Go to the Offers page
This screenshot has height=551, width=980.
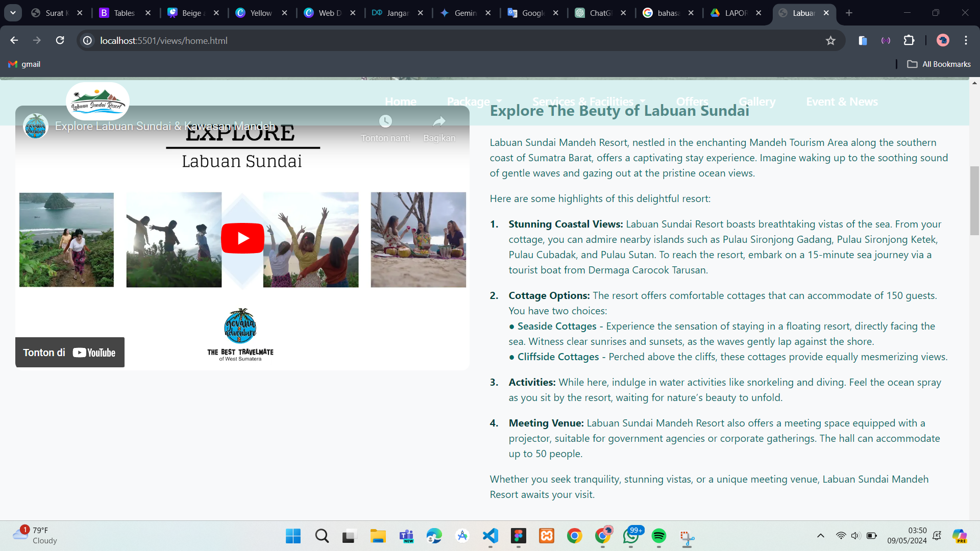692,102
